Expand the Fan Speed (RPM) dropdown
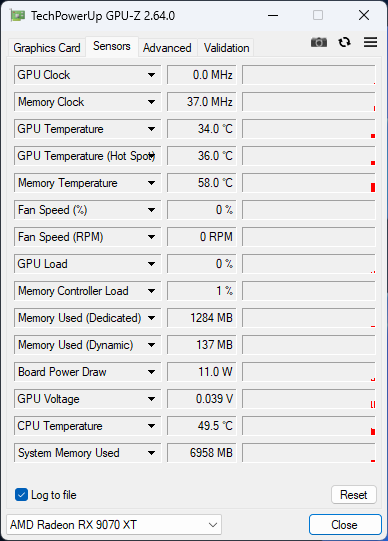388x541 pixels. [151, 237]
